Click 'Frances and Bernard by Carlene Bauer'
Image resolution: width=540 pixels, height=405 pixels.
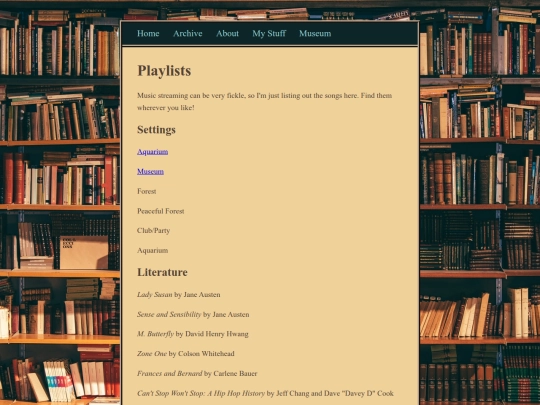[x=197, y=373]
